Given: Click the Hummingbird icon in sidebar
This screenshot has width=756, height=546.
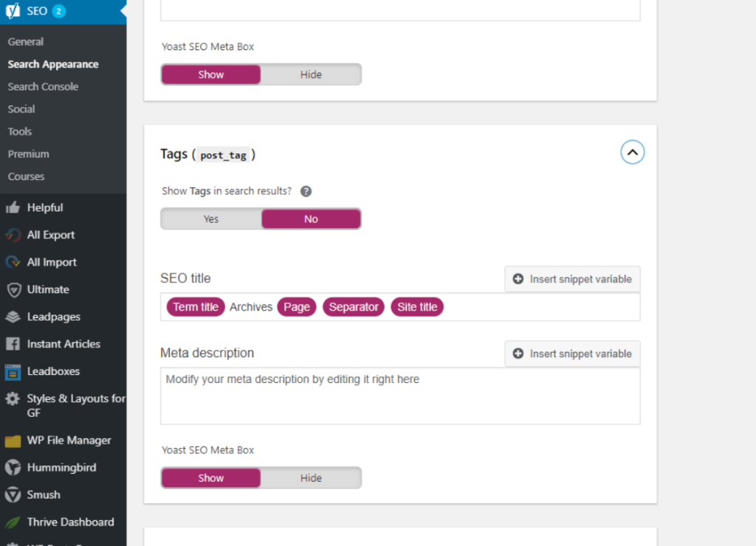Looking at the screenshot, I should click(x=13, y=468).
